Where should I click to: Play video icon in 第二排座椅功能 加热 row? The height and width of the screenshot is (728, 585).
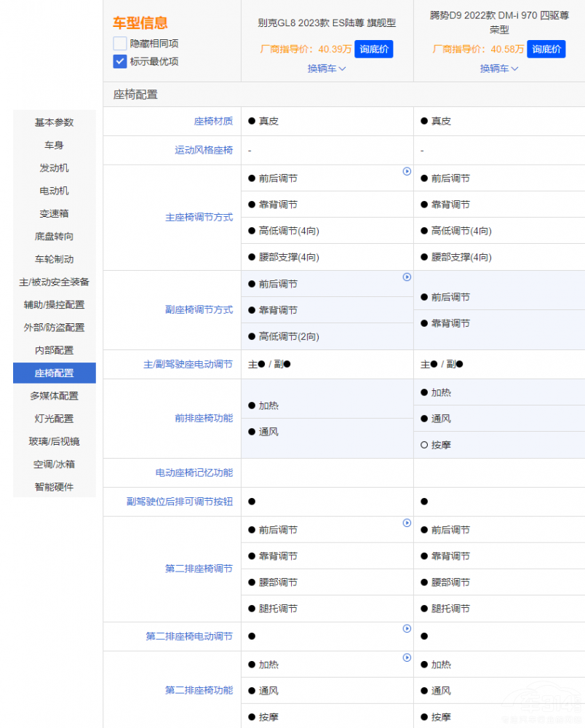407,658
